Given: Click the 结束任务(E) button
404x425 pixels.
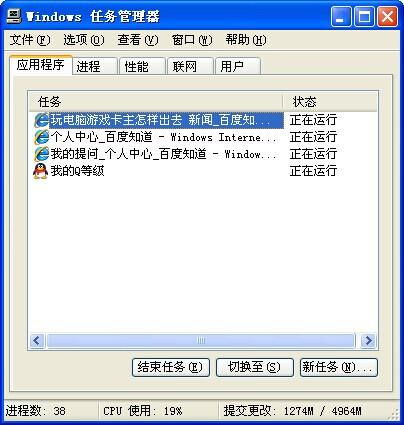Looking at the screenshot, I should 171,367.
